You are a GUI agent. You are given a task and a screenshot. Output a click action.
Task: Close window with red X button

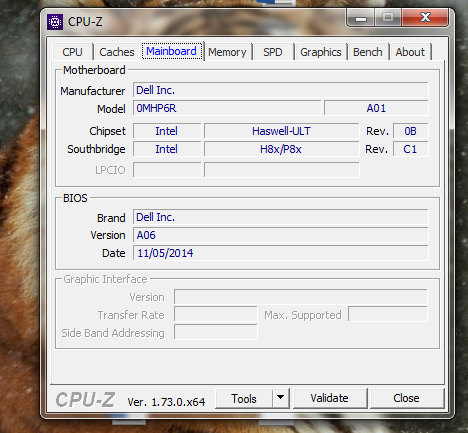(x=425, y=17)
